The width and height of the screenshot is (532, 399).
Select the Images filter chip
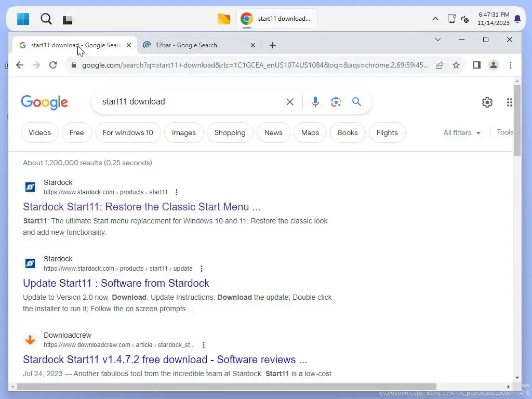pos(184,132)
